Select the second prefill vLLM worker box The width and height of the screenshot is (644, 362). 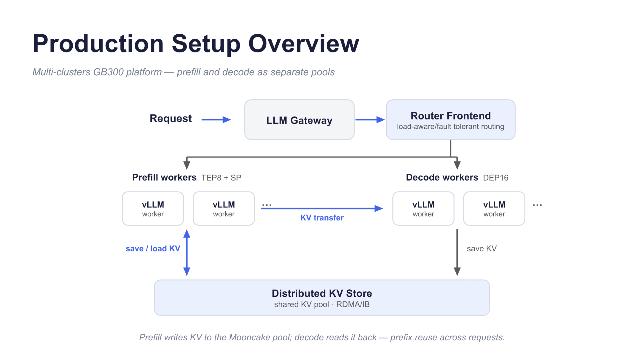[224, 209]
